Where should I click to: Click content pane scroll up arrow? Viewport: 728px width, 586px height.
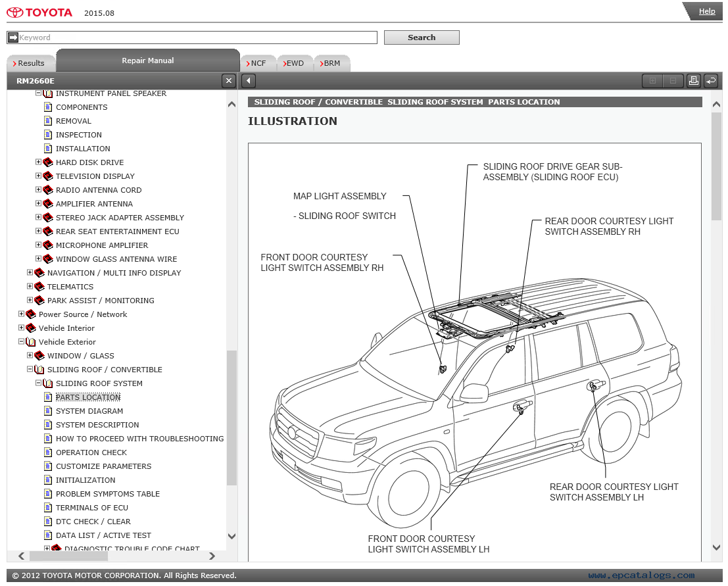tap(716, 105)
